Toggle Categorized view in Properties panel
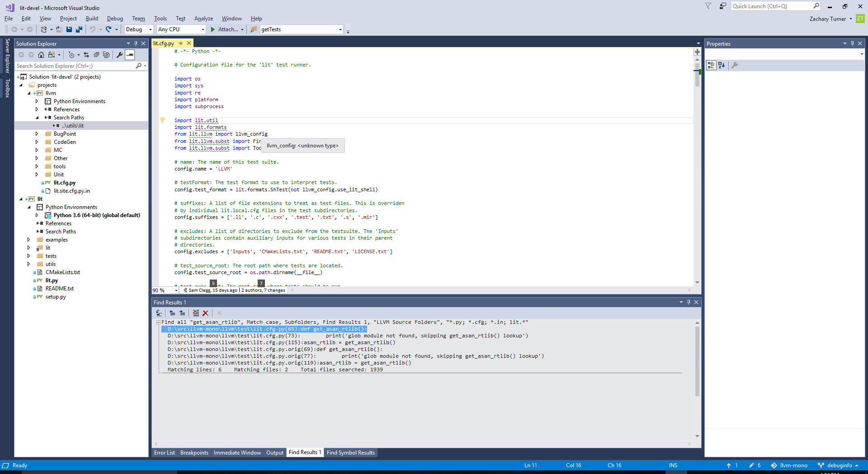Image resolution: width=868 pixels, height=474 pixels. [711, 65]
